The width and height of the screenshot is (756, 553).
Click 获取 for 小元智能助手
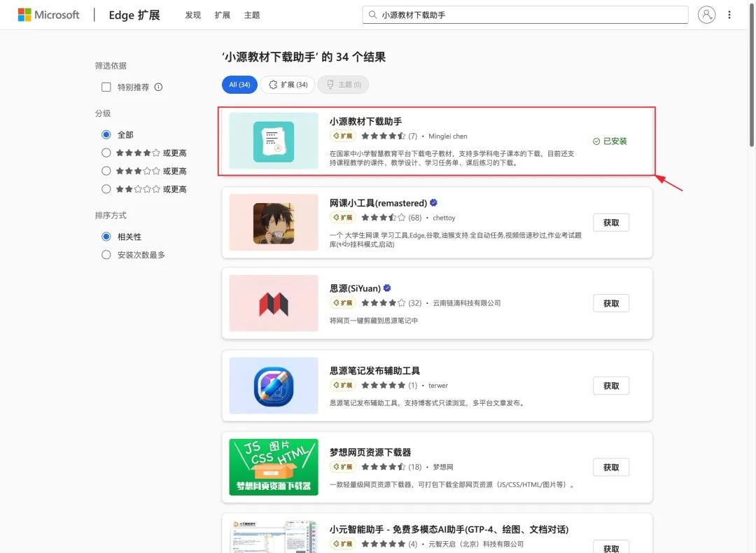tap(611, 547)
